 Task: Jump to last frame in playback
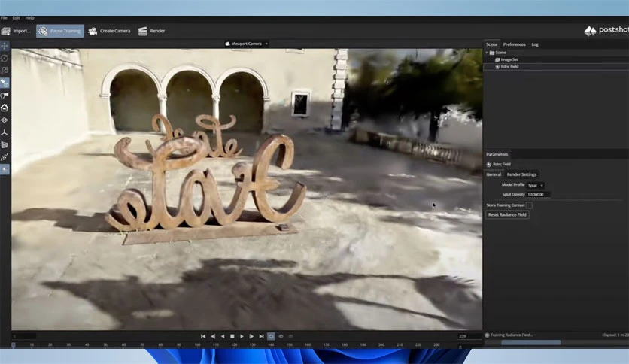point(261,336)
